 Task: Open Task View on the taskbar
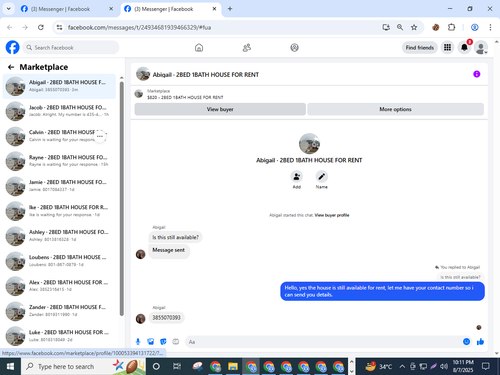[177, 367]
